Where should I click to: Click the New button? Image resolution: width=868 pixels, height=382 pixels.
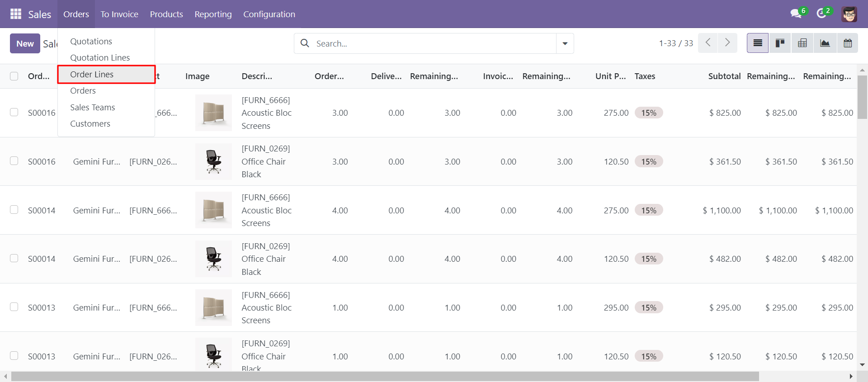tap(25, 43)
